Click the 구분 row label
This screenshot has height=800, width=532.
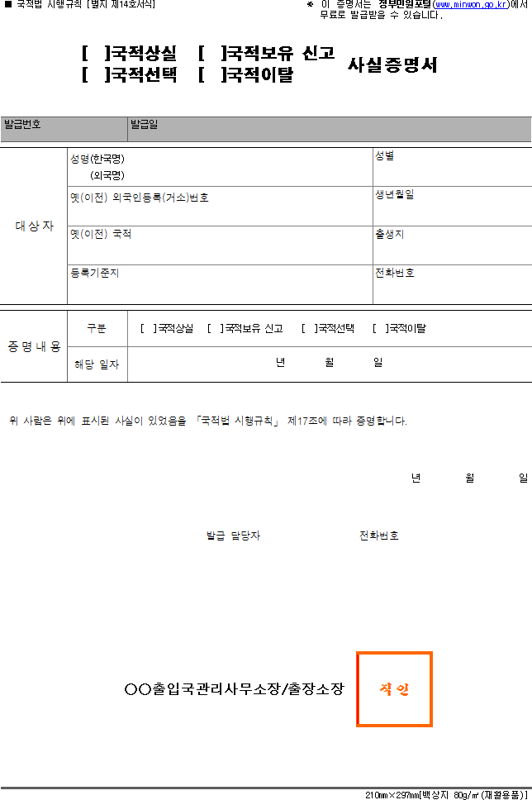coord(97,329)
